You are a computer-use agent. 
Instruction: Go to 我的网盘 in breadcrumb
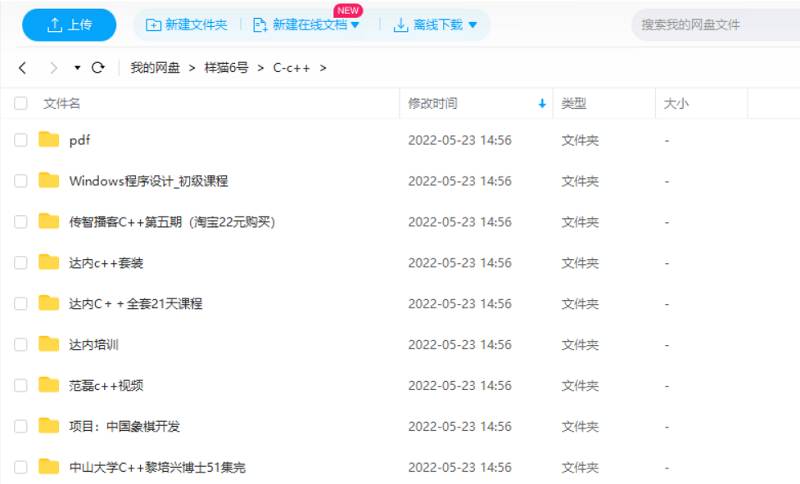155,68
